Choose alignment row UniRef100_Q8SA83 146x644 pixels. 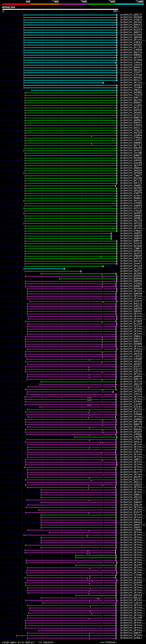131,113
